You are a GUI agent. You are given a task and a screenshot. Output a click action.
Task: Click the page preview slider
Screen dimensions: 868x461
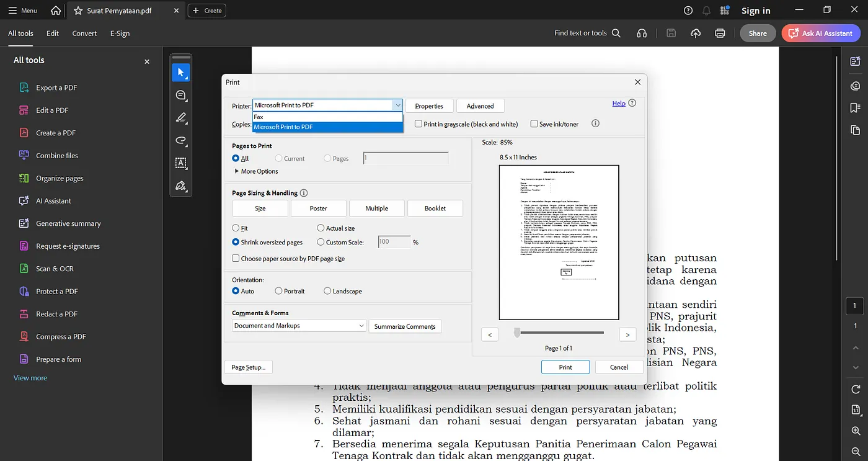pos(517,333)
